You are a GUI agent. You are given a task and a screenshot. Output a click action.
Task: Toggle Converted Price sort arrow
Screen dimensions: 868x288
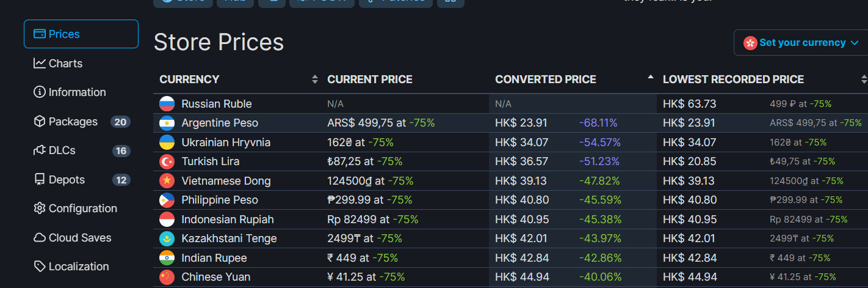(650, 78)
